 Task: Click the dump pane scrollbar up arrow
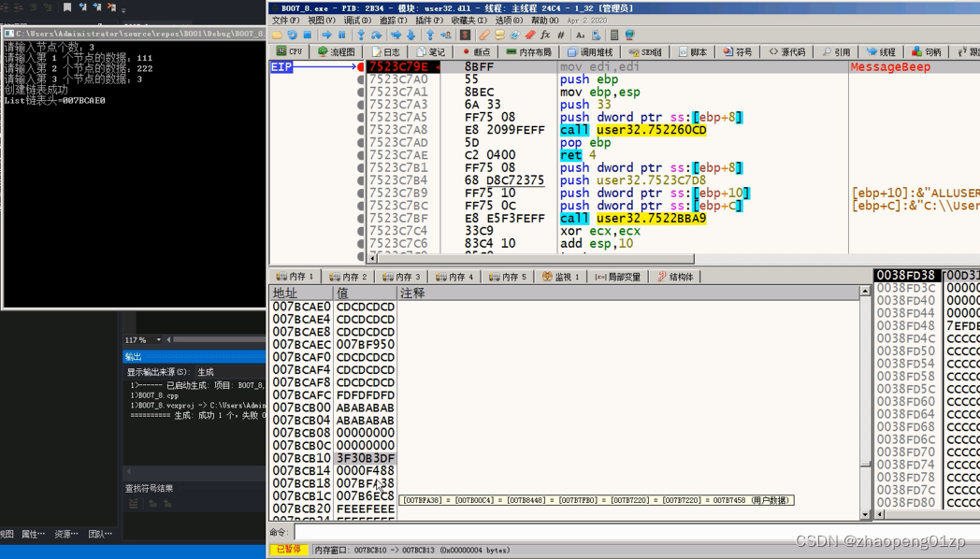(865, 291)
